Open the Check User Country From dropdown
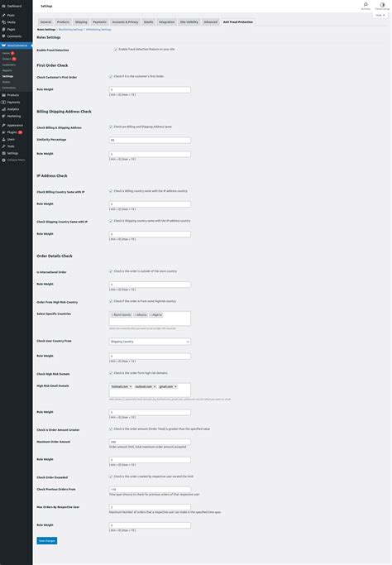This screenshot has height=565, width=392. click(x=150, y=342)
